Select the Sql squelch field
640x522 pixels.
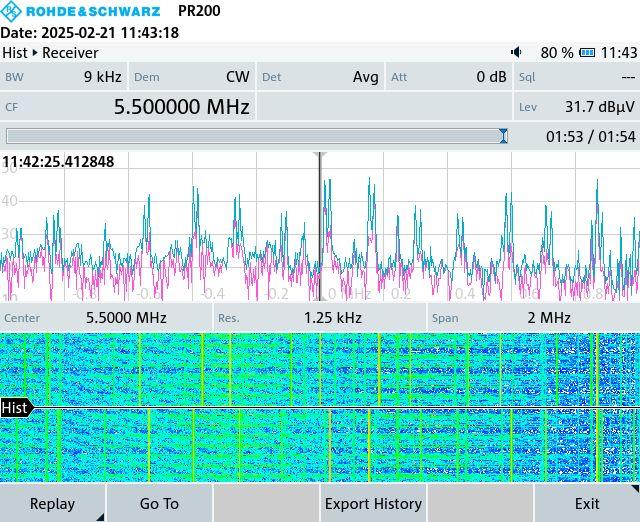click(x=576, y=77)
